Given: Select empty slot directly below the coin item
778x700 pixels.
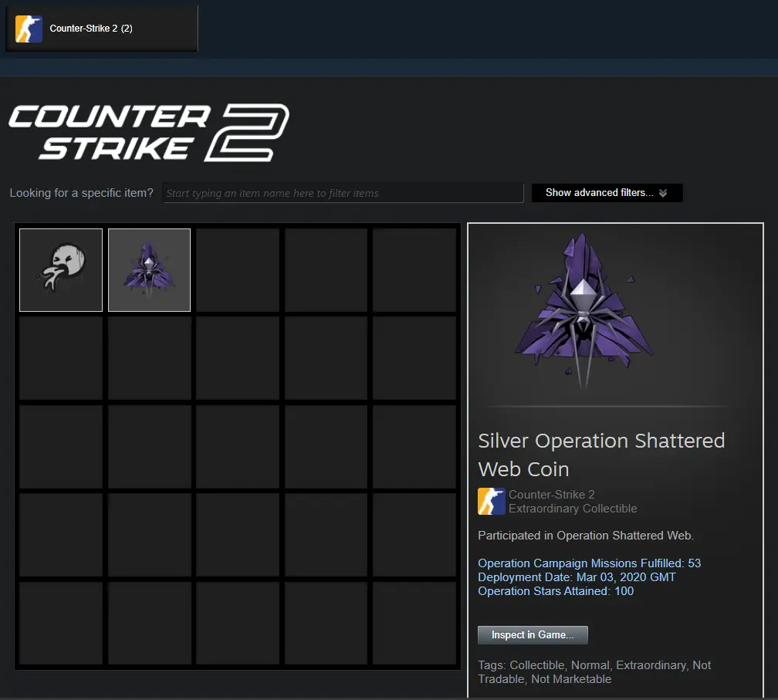Looking at the screenshot, I should (x=149, y=358).
